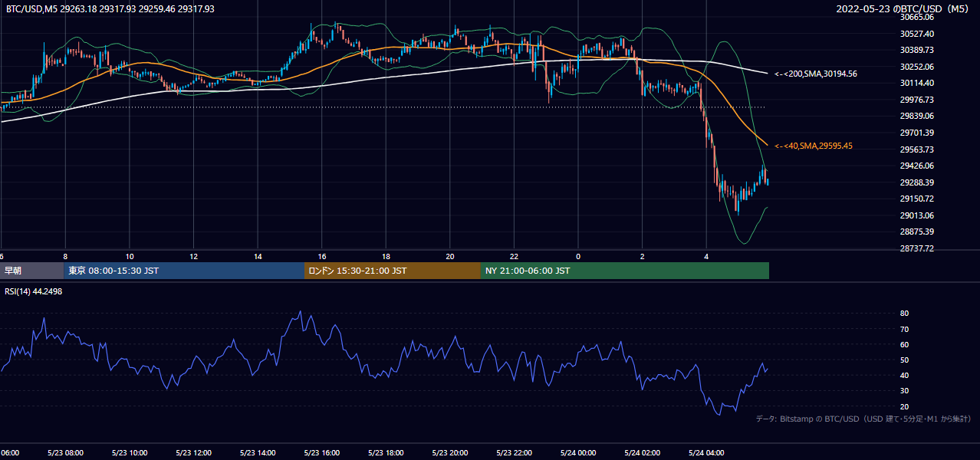Click RSI axis level 80
Viewport: 980px width, 460px height.
click(905, 314)
